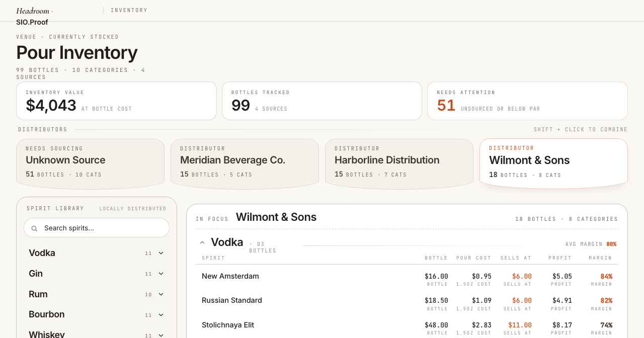This screenshot has width=644, height=338.
Task: Click the Margin column header
Action: tap(600, 258)
